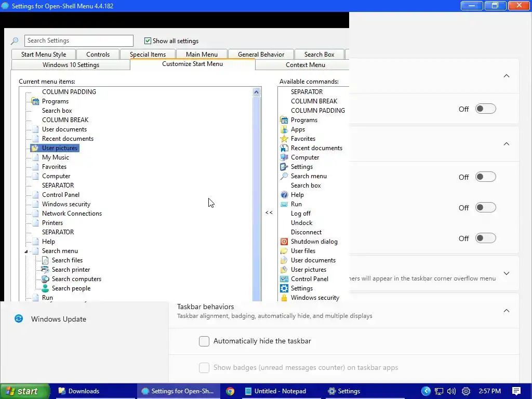Collapse the Search menu tree node
The height and width of the screenshot is (399, 532).
click(26, 251)
